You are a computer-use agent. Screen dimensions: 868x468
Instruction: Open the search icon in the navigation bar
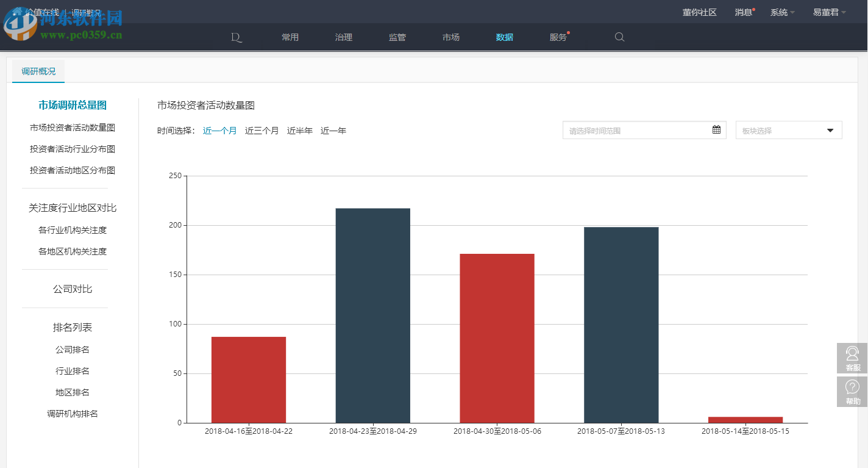(619, 37)
